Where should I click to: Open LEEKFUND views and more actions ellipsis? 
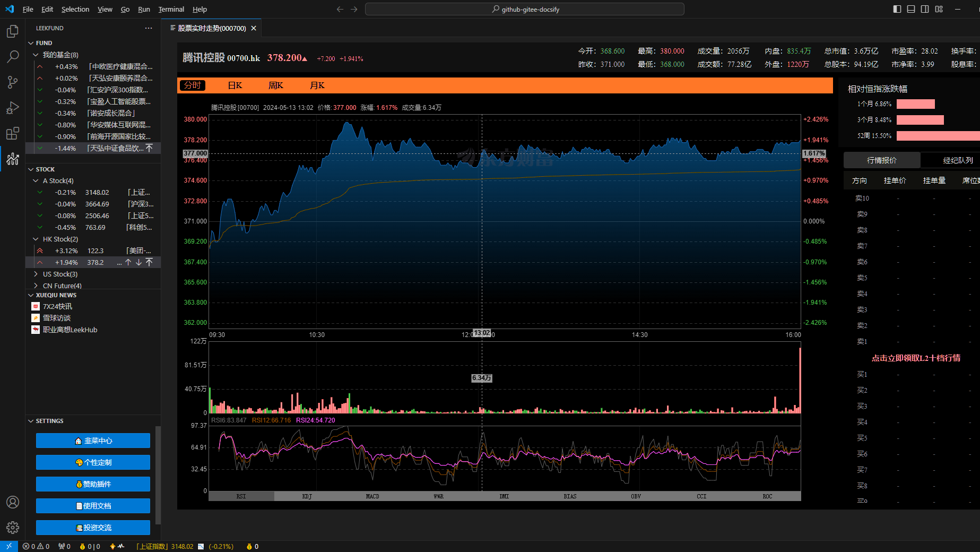pos(149,28)
